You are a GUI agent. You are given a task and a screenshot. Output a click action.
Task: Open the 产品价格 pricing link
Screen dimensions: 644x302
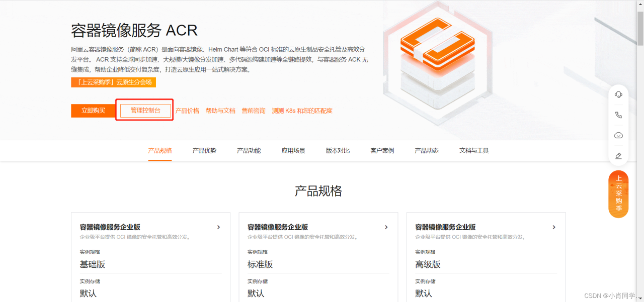187,110
